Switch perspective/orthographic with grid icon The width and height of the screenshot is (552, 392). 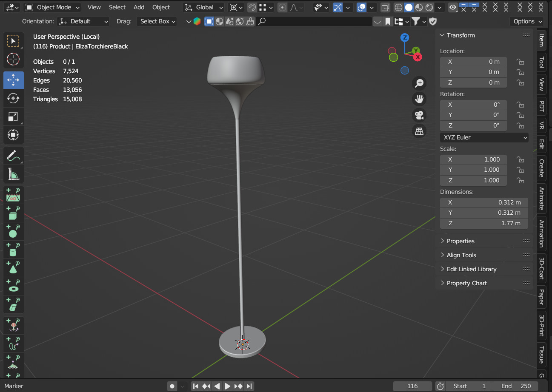[420, 131]
